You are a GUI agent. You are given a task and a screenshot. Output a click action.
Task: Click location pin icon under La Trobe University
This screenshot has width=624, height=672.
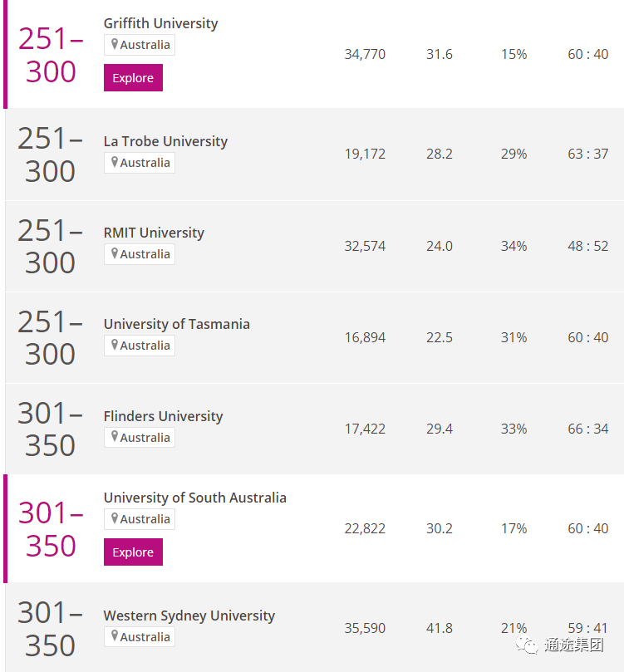click(115, 162)
